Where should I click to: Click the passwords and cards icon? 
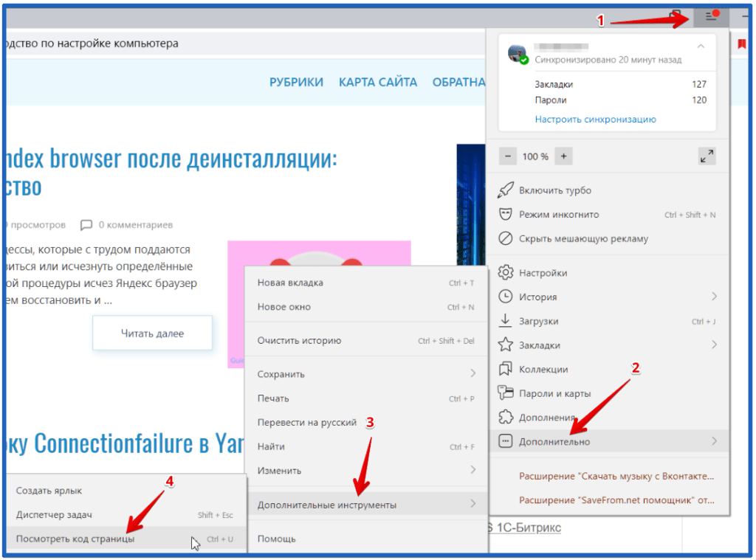click(505, 393)
